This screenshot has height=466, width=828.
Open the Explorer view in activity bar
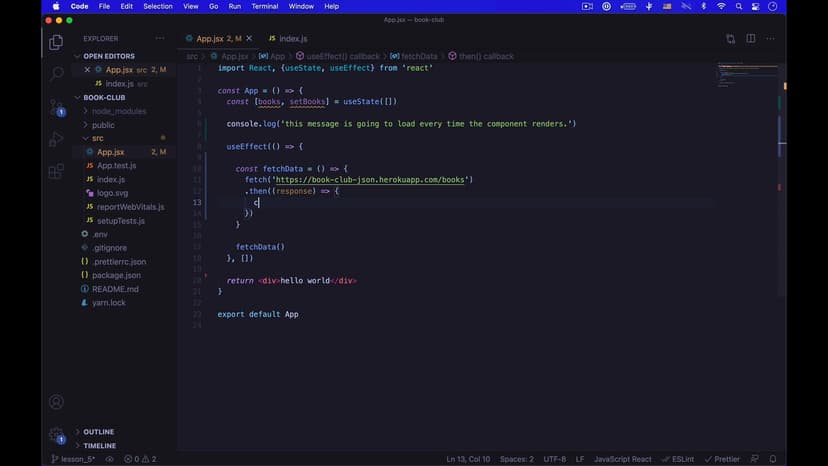click(x=57, y=42)
